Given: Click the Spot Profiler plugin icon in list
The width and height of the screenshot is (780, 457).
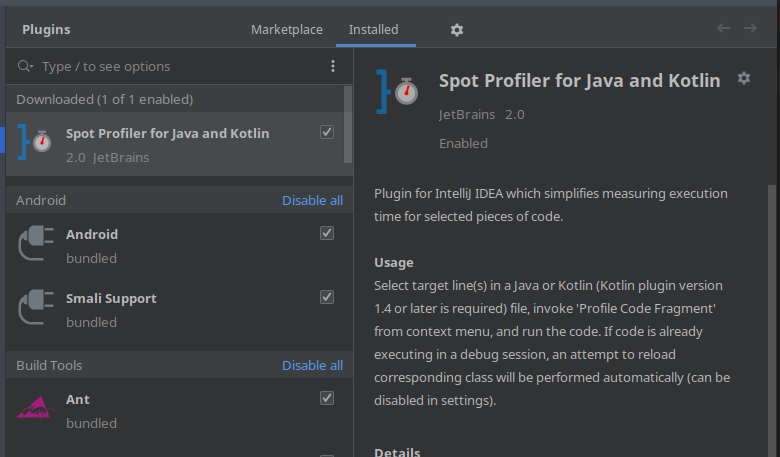Looking at the screenshot, I should (36, 142).
